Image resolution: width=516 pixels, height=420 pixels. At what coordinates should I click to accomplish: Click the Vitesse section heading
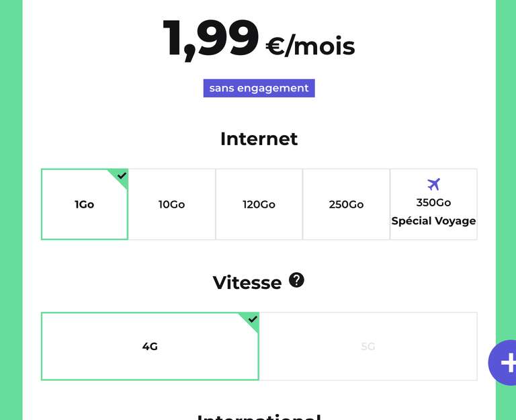click(x=247, y=282)
